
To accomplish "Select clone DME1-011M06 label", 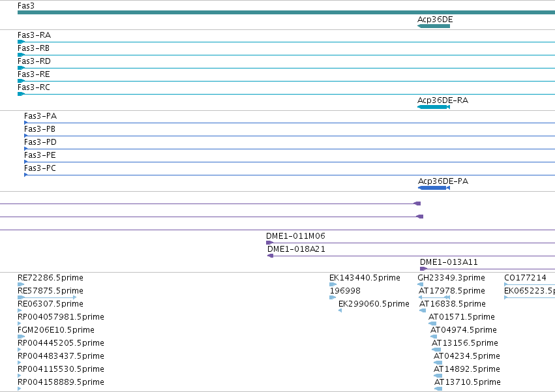I will pos(295,236).
